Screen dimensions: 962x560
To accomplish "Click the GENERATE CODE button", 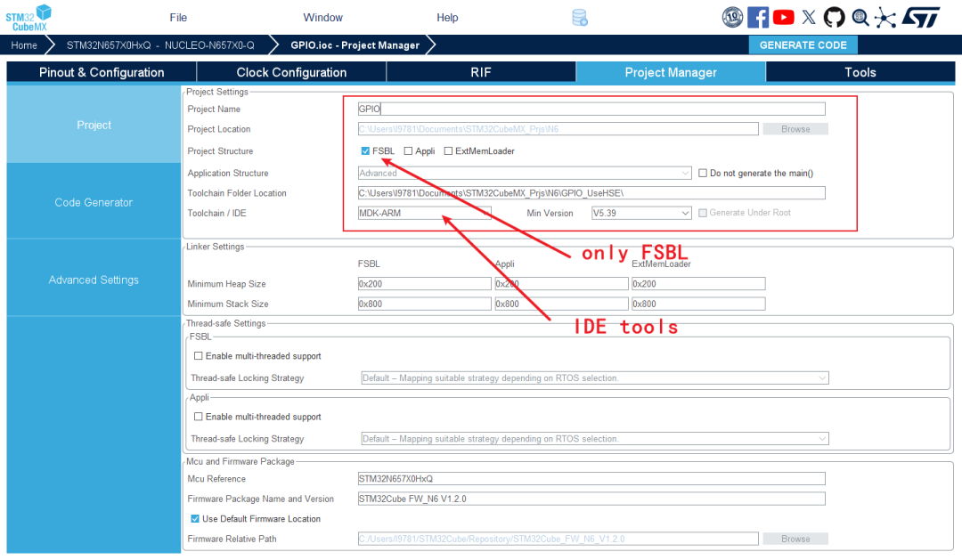I will point(803,45).
